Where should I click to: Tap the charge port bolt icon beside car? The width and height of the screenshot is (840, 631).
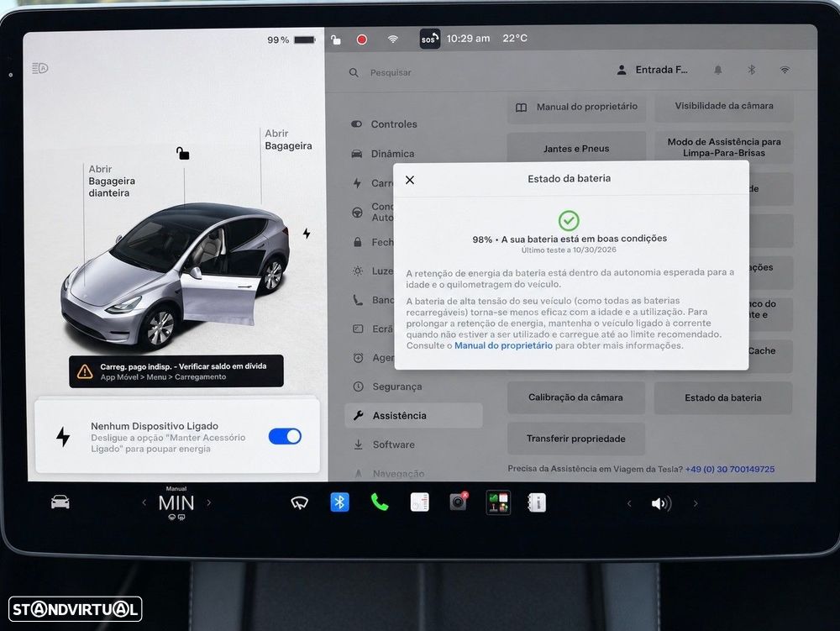point(307,234)
